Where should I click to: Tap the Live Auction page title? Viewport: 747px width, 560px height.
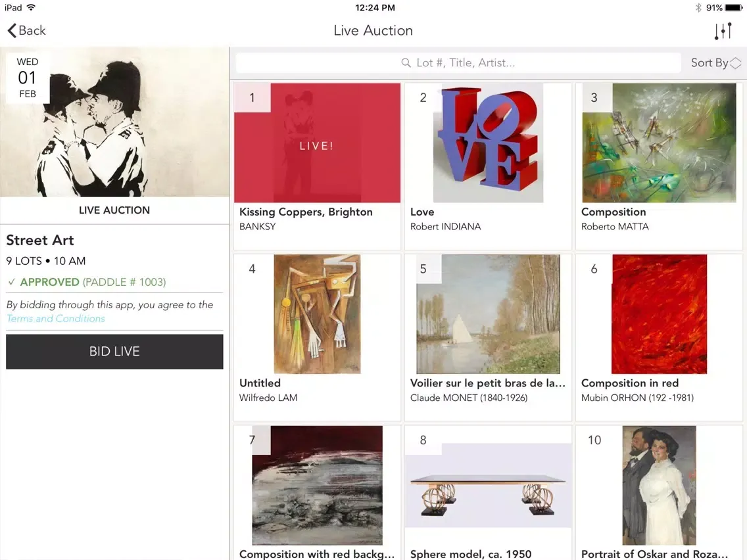[x=373, y=30]
